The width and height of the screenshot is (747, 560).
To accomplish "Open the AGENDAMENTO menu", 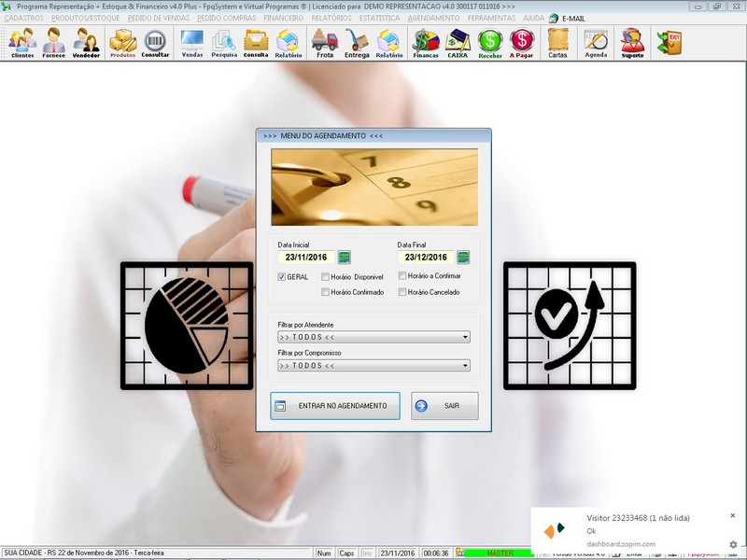I will pyautogui.click(x=433, y=18).
